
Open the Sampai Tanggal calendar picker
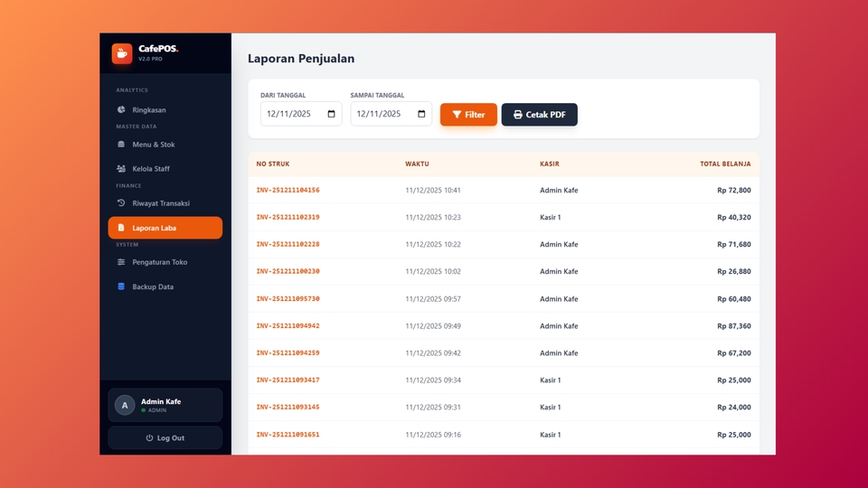click(x=421, y=115)
